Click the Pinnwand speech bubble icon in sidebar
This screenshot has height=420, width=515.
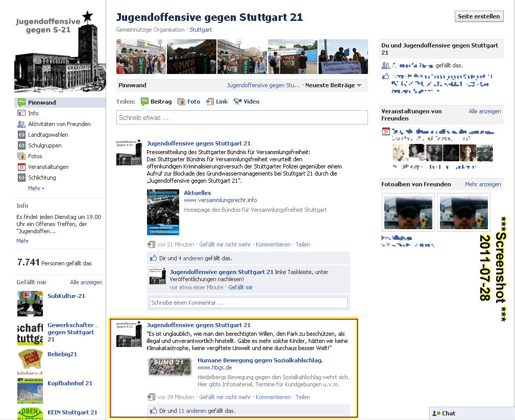coord(21,103)
